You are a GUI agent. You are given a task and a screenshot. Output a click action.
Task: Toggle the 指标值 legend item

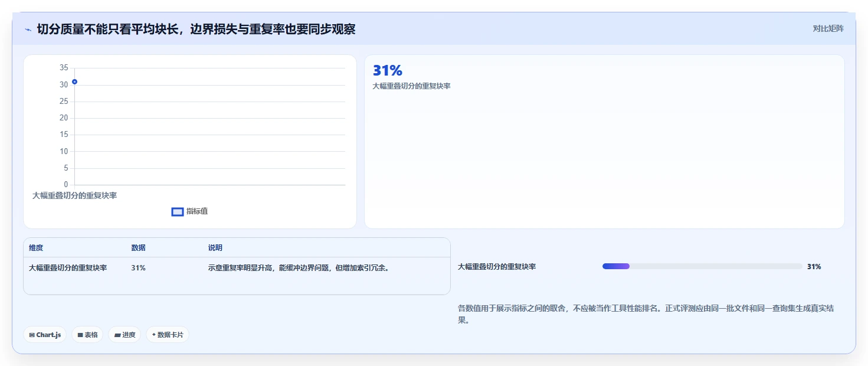(x=189, y=211)
